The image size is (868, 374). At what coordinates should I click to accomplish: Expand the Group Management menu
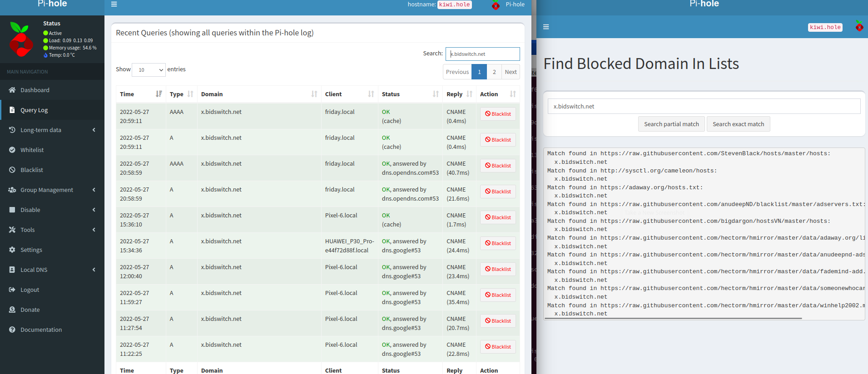tap(52, 190)
